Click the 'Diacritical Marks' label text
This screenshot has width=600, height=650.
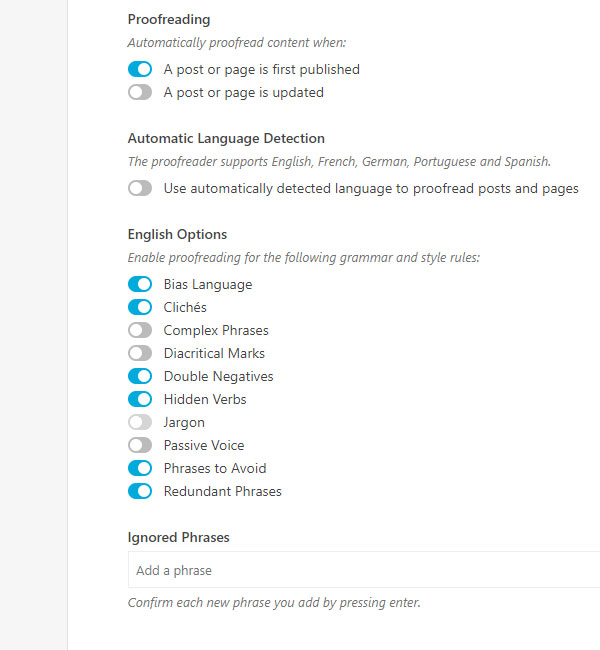click(214, 354)
